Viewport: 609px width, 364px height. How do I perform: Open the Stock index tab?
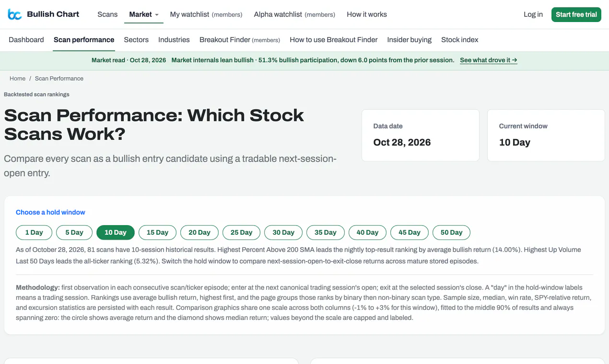click(460, 40)
